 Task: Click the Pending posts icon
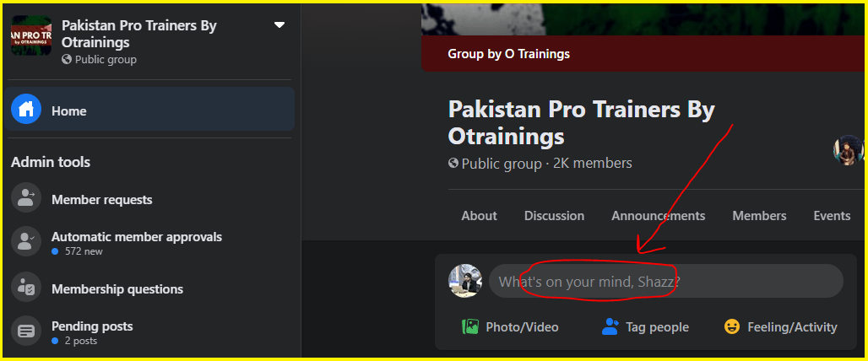(26, 331)
